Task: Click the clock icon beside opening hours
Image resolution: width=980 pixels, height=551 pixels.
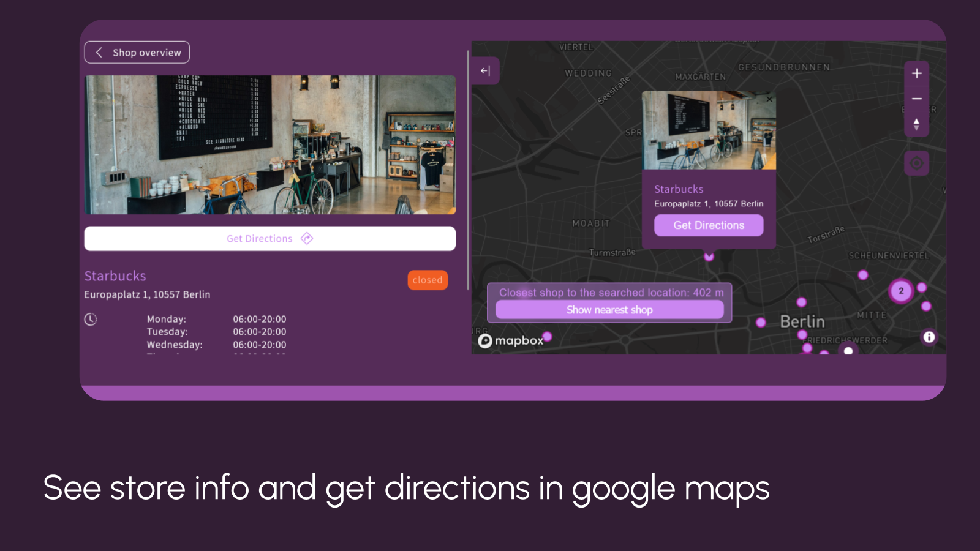Action: [91, 319]
